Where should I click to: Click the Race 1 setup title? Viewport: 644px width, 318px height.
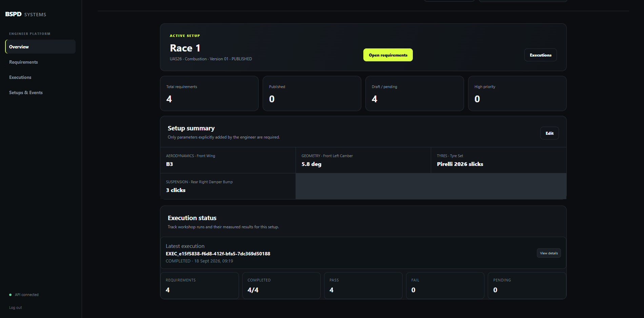tap(185, 48)
